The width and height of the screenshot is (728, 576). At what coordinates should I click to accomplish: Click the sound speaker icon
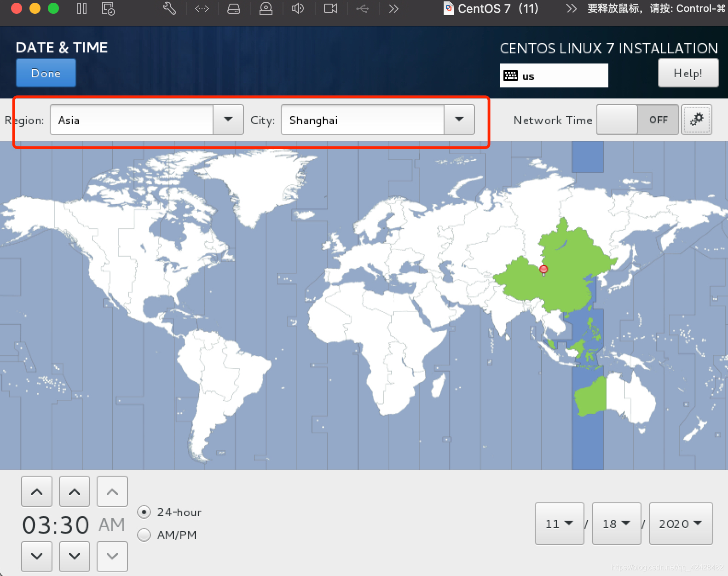pyautogui.click(x=298, y=9)
